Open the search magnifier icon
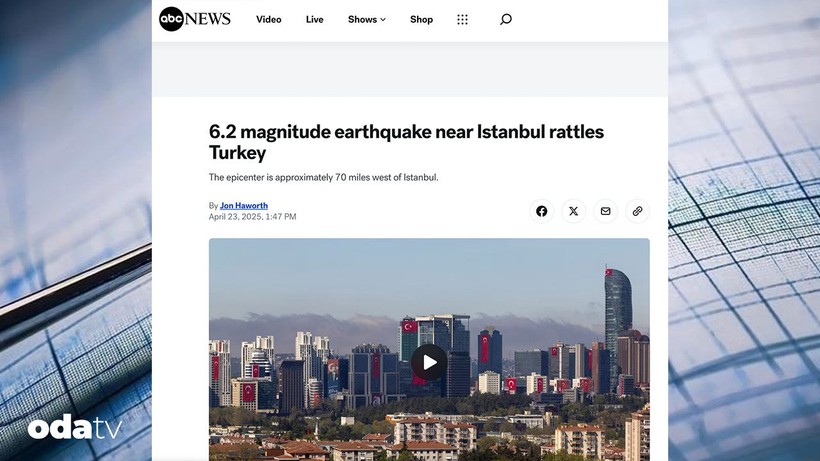 pyautogui.click(x=505, y=19)
